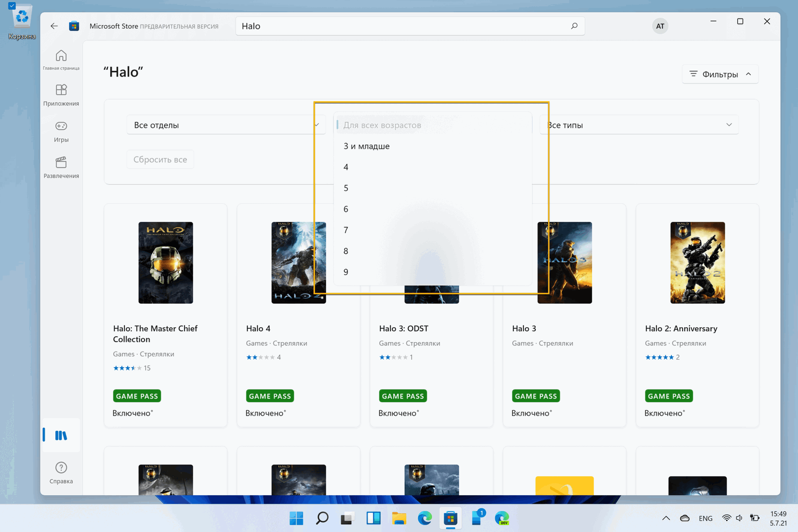Click GAME PASS badge on Halo 4
Screen dimensions: 798x532
[270, 396]
